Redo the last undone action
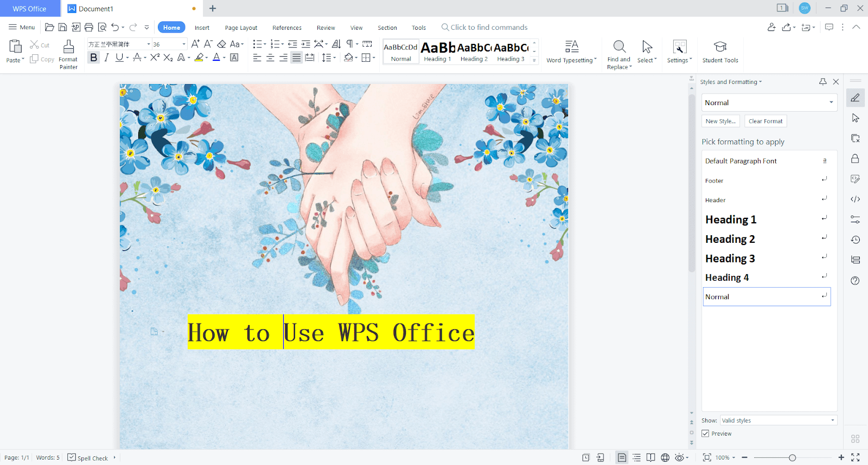The image size is (868, 465). 133,27
